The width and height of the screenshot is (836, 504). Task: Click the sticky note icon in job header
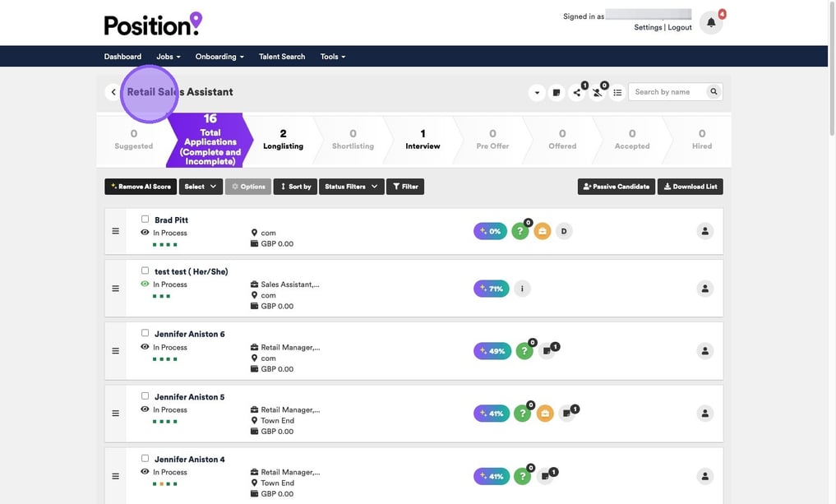(x=557, y=92)
